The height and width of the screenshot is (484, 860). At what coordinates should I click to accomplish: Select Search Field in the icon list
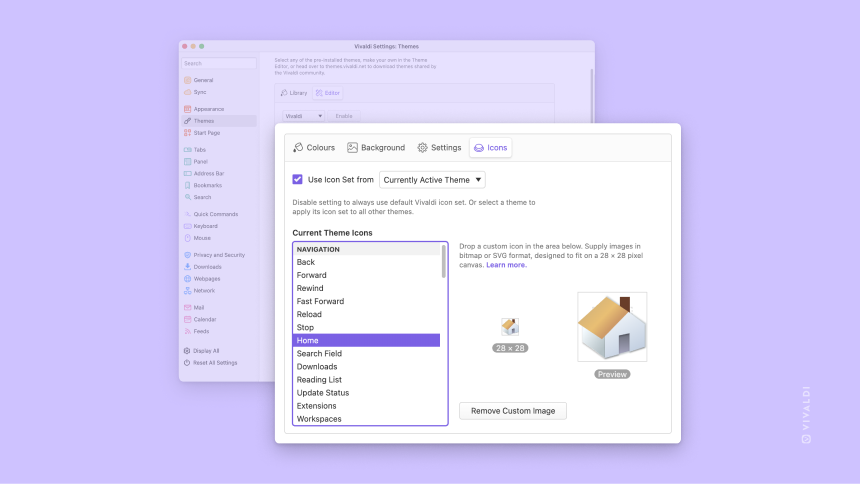pos(366,354)
